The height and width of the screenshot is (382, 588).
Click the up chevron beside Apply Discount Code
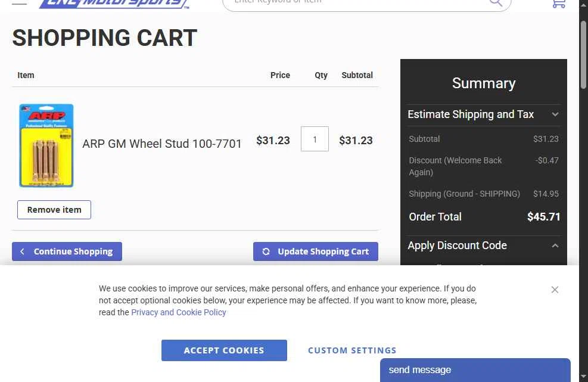[555, 246]
